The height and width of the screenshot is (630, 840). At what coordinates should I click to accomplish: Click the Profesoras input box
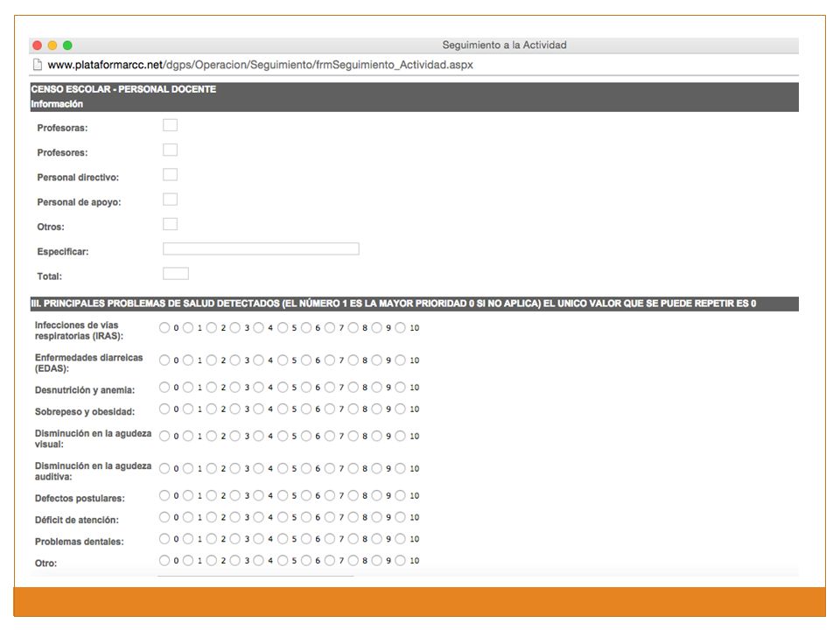tap(170, 125)
